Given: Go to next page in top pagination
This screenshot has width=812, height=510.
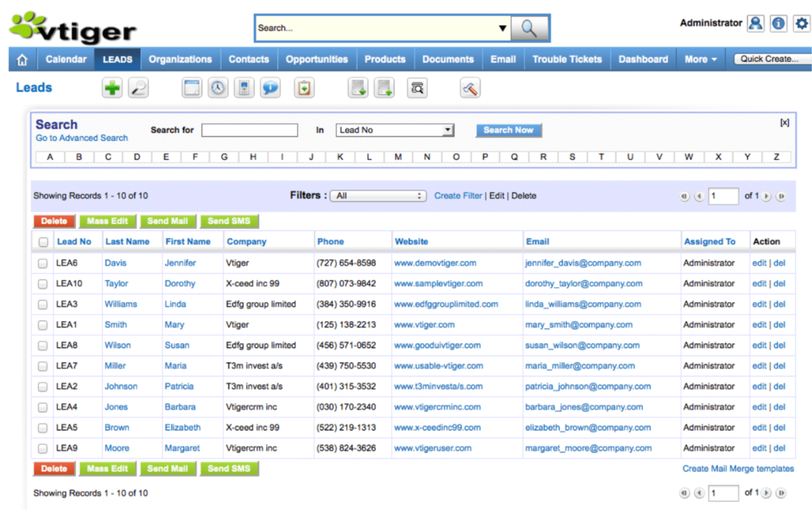Looking at the screenshot, I should [x=766, y=196].
